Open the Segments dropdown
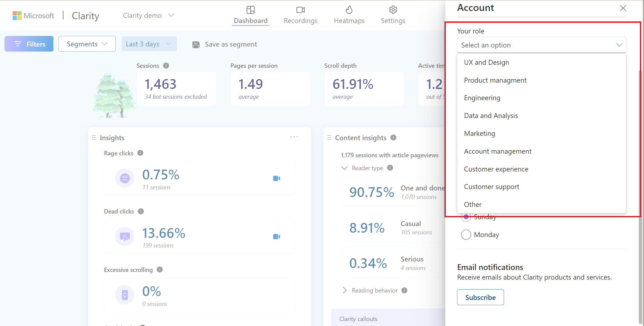This screenshot has width=644, height=326. coord(87,44)
